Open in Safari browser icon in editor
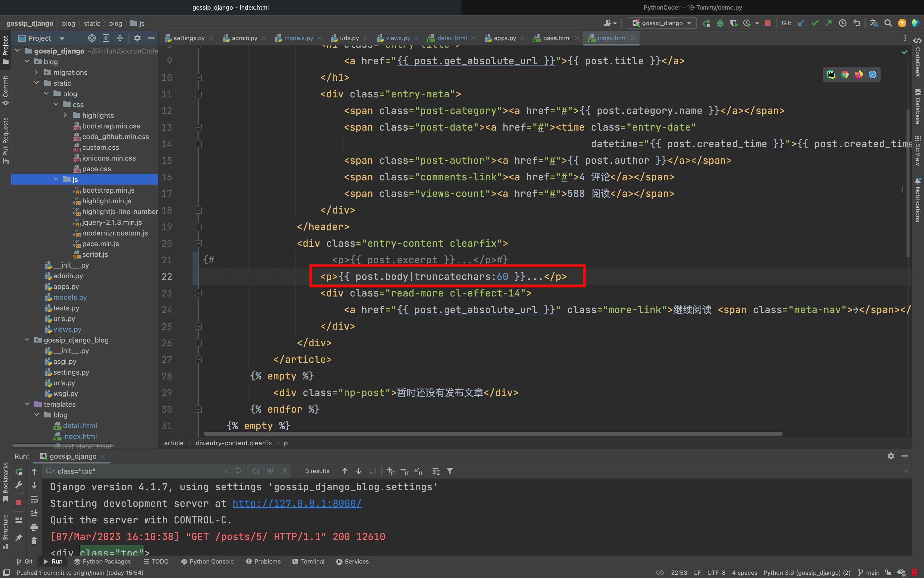This screenshot has width=924, height=578. pyautogui.click(x=872, y=75)
